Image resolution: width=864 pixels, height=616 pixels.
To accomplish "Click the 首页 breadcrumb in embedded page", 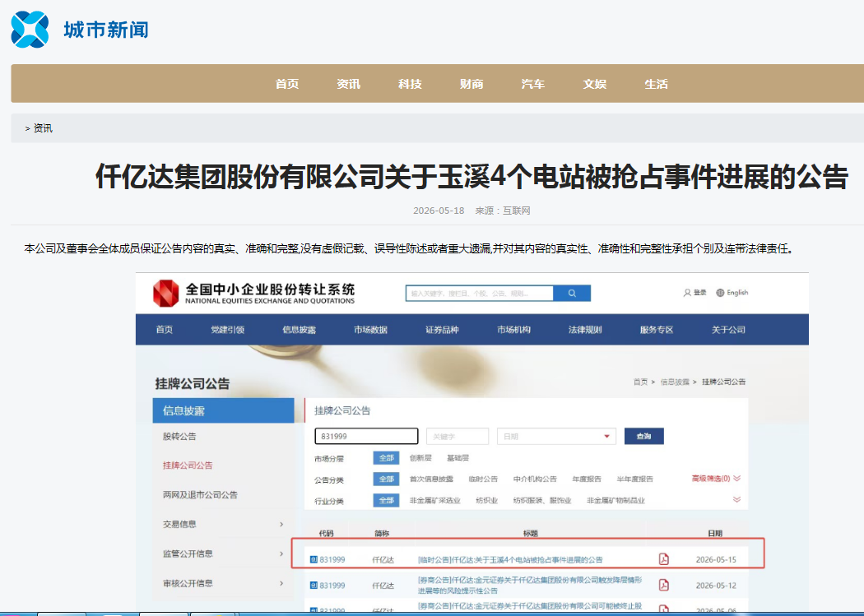I will 640,382.
